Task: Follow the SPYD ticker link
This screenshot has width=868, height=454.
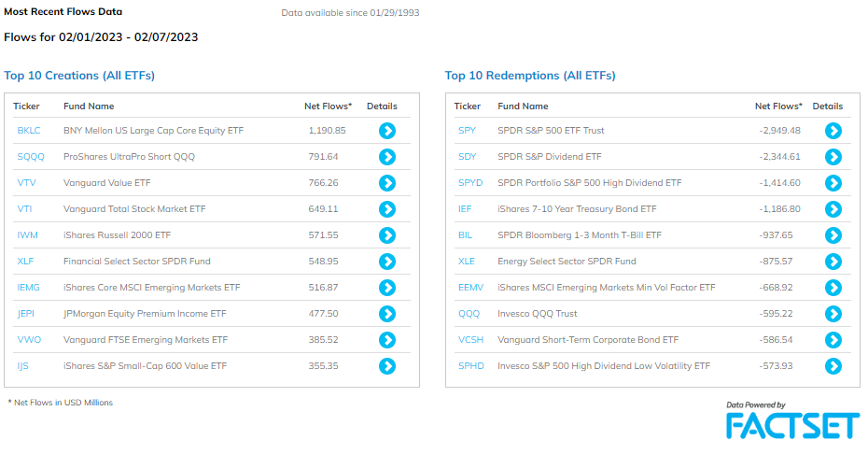Action: tap(470, 182)
